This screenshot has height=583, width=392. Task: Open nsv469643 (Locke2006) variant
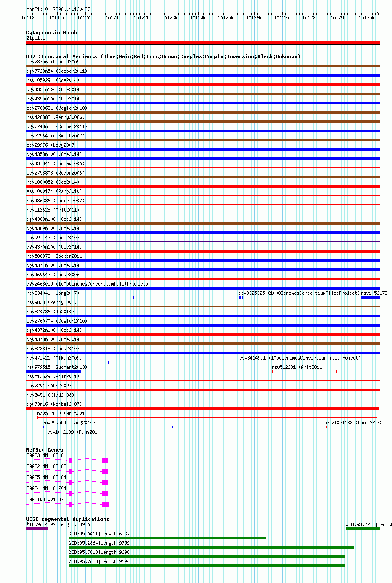(54, 275)
